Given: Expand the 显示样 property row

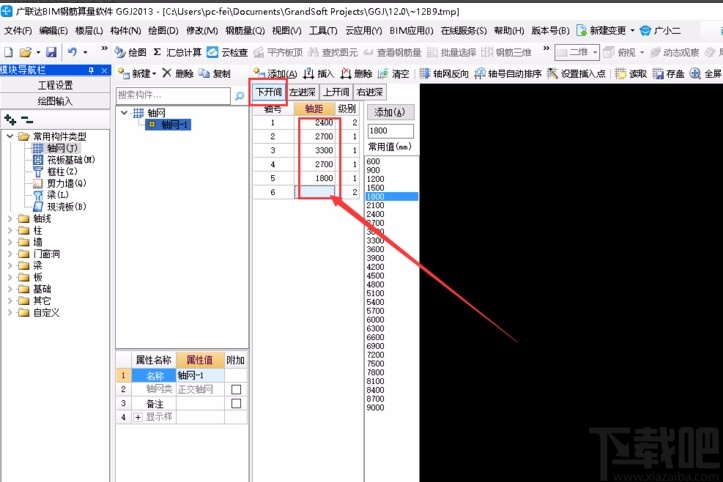Looking at the screenshot, I should (x=138, y=417).
